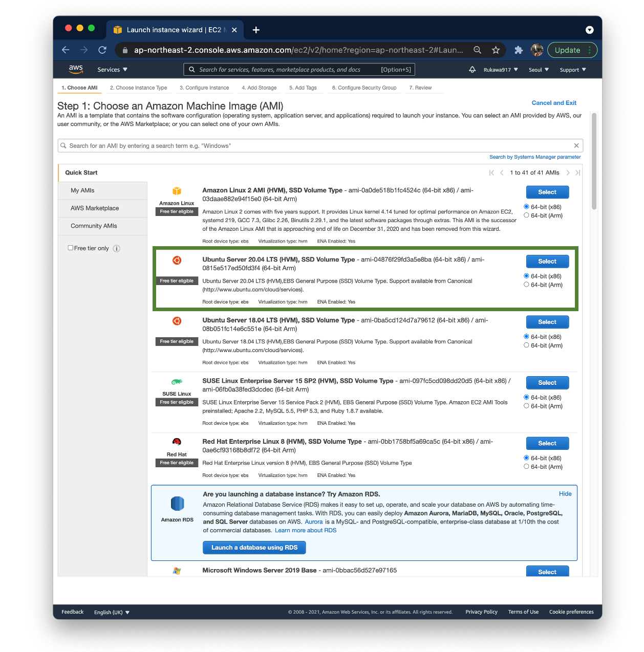Image resolution: width=644 pixels, height=652 pixels.
Task: Go to the previous page of AMIs
Action: [x=502, y=173]
